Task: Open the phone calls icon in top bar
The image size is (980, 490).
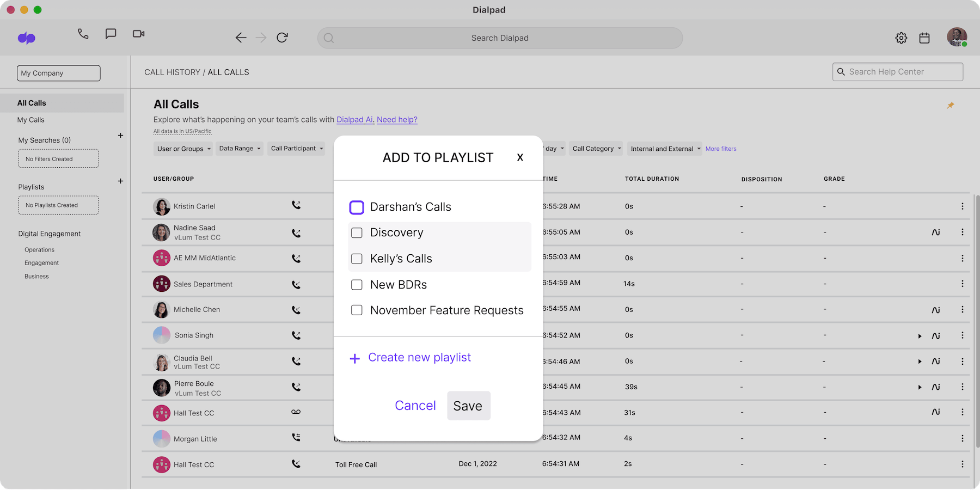Action: (83, 34)
